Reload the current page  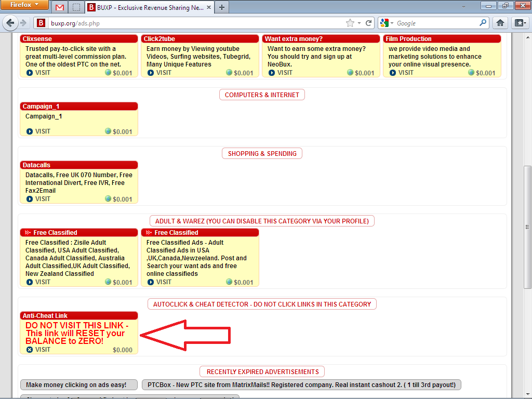(x=368, y=23)
